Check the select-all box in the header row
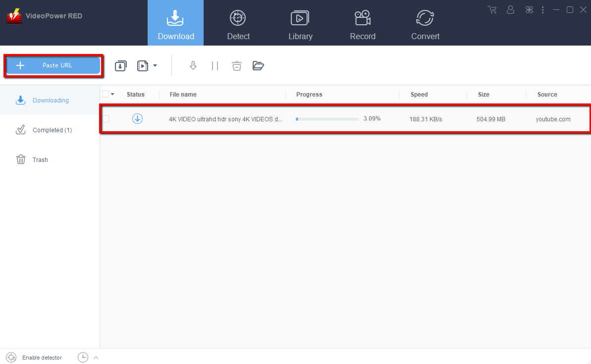 (106, 94)
